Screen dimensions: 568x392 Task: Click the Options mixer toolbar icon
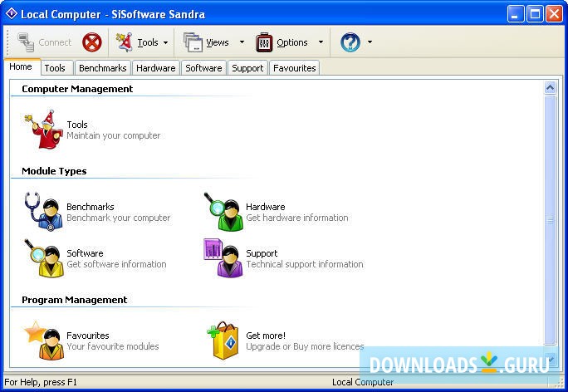tap(264, 42)
